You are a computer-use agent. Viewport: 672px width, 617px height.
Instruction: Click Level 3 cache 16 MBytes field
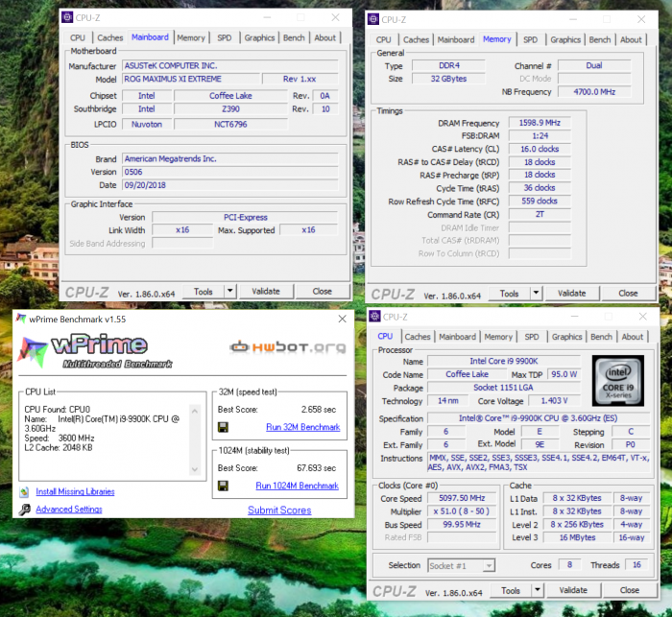[577, 537]
